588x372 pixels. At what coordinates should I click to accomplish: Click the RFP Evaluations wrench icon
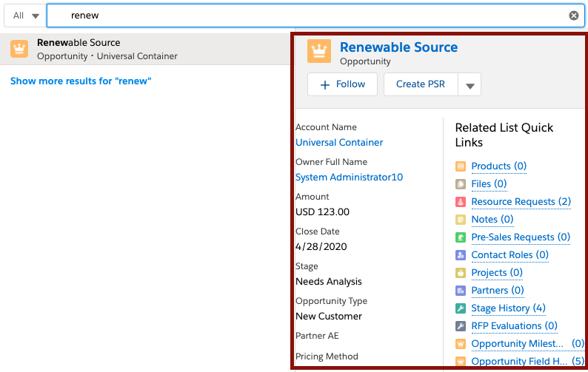[x=461, y=326]
